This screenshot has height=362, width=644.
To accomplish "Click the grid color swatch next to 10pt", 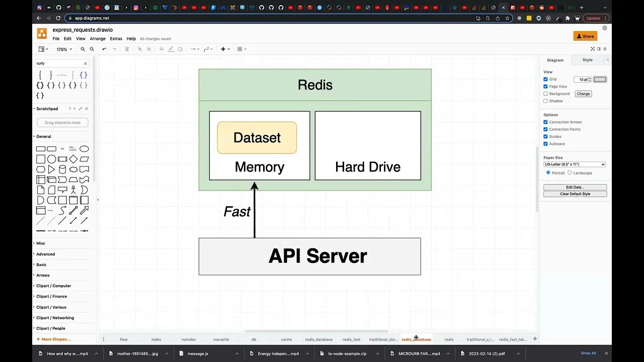I will [x=600, y=79].
